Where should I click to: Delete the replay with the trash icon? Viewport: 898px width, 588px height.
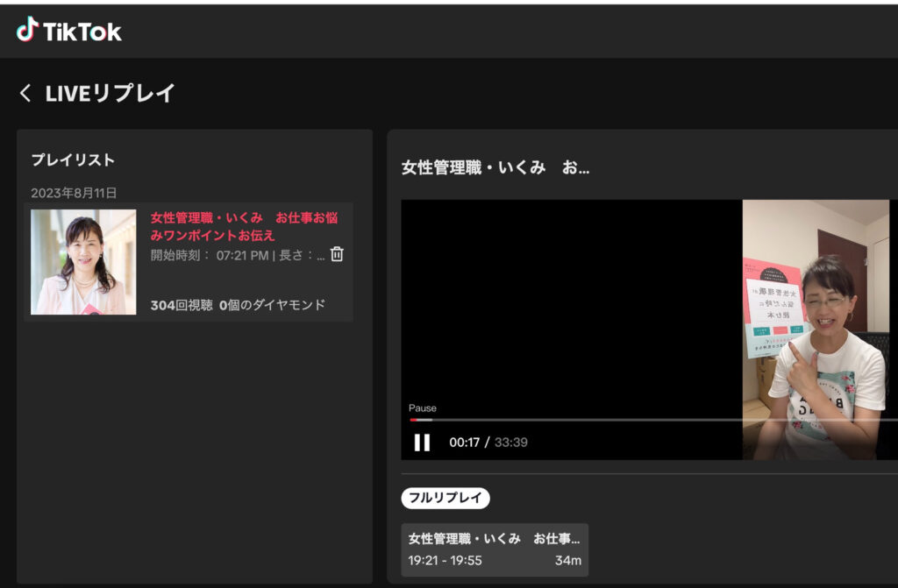[x=337, y=254]
